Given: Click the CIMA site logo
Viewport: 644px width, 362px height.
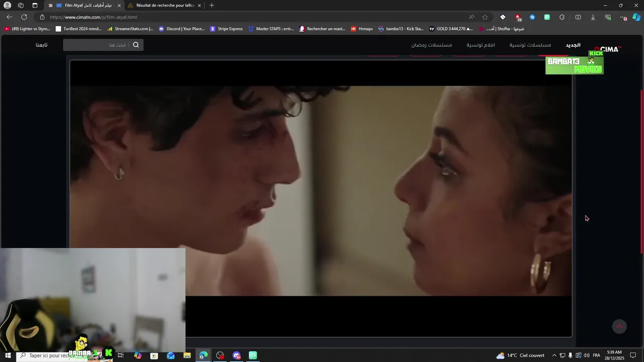Looking at the screenshot, I should tap(608, 49).
